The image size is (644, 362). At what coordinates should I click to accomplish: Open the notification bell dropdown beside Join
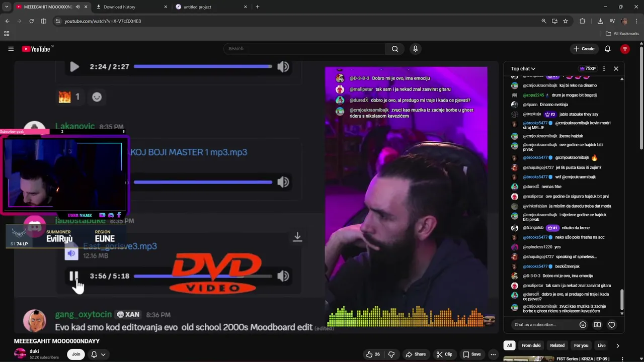98,354
